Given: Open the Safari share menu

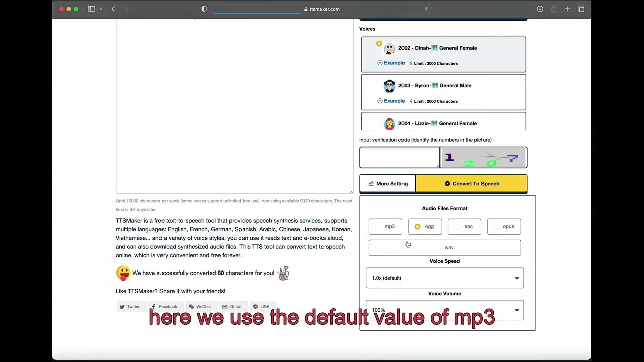Looking at the screenshot, I should (553, 9).
